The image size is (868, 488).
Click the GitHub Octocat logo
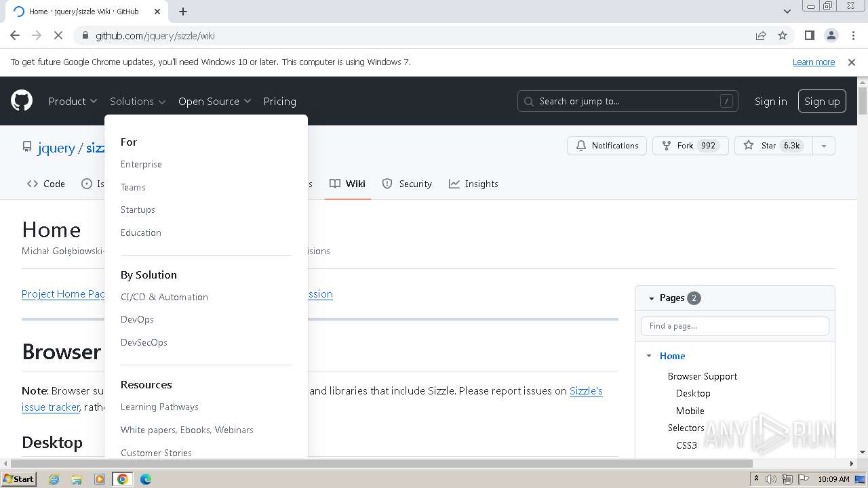tap(22, 101)
